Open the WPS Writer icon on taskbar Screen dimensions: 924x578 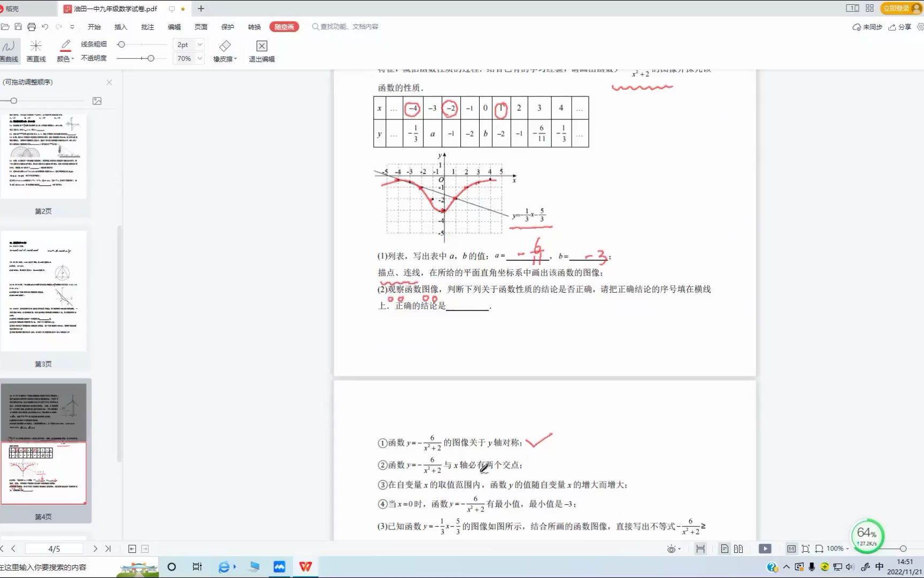[x=305, y=566]
